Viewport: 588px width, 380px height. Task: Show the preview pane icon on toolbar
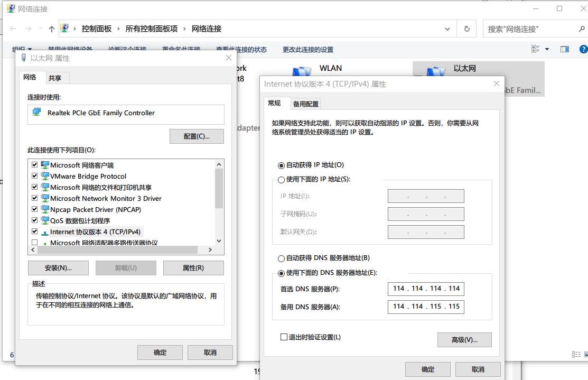[564, 49]
